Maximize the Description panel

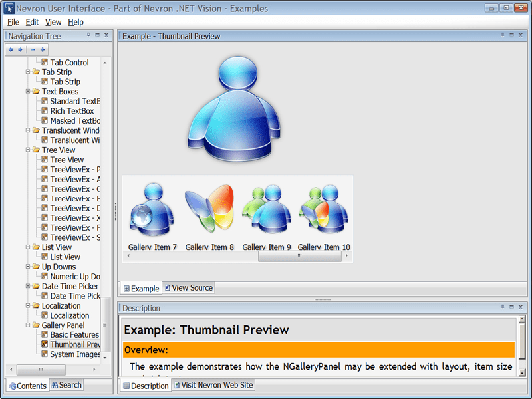tap(512, 307)
